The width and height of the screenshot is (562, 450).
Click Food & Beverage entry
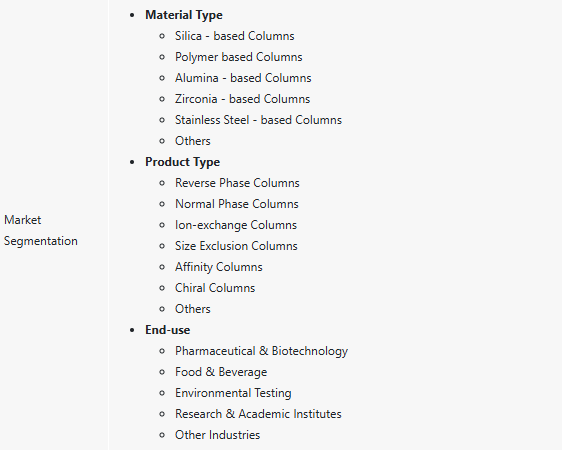pyautogui.click(x=221, y=372)
